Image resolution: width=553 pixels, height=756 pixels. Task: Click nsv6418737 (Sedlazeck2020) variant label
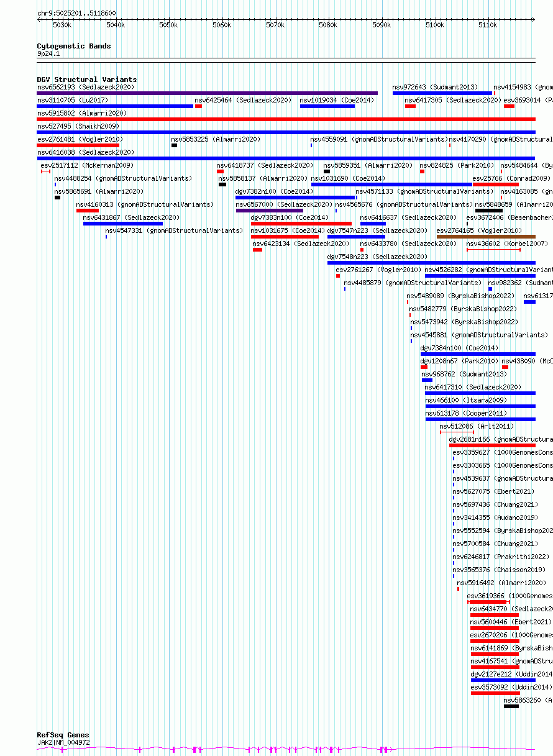(x=265, y=165)
